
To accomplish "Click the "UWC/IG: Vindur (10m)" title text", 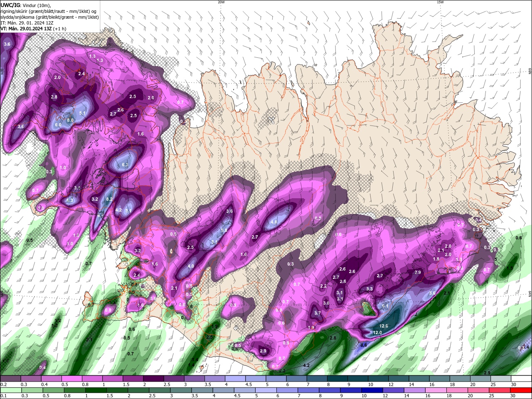I will coord(25,5).
